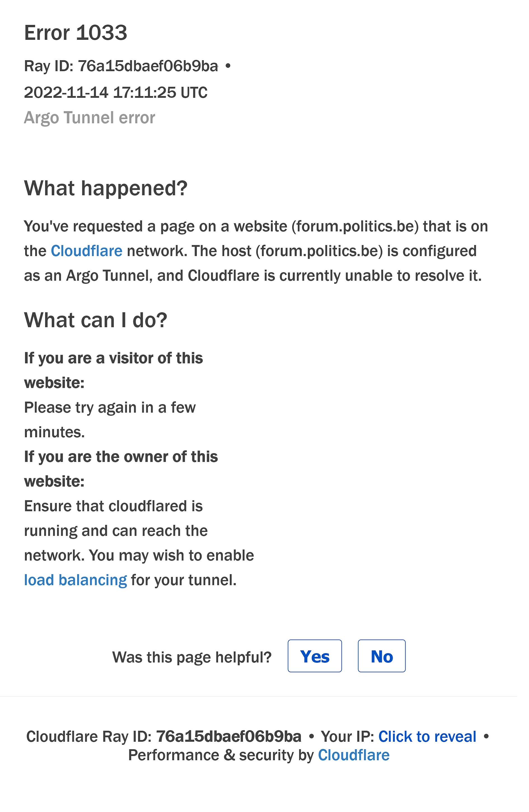Click the Yes helpful feedback button
The image size is (529, 812).
pos(315,656)
